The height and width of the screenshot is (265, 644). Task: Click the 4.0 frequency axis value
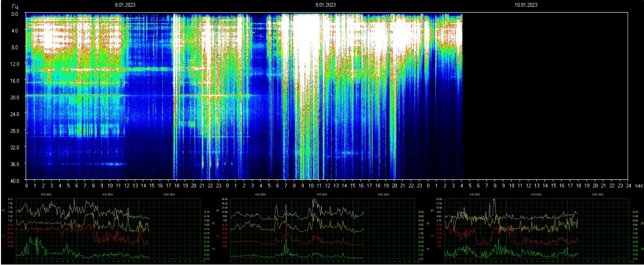pyautogui.click(x=15, y=30)
